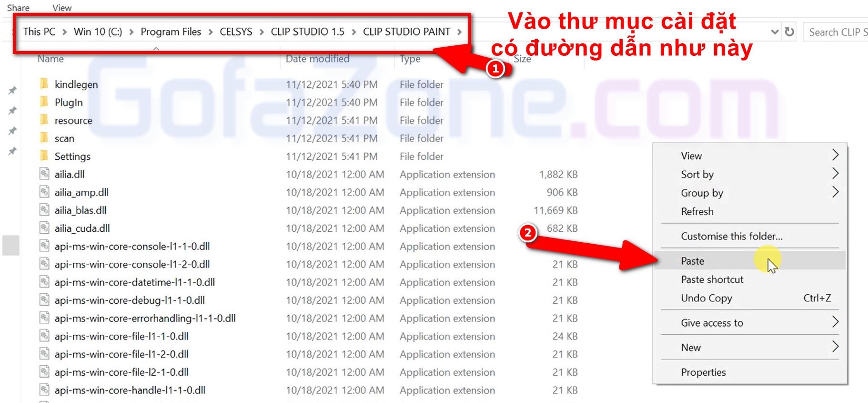Image resolution: width=868 pixels, height=403 pixels.
Task: Expand the View submenu in context menu
Action: point(835,155)
